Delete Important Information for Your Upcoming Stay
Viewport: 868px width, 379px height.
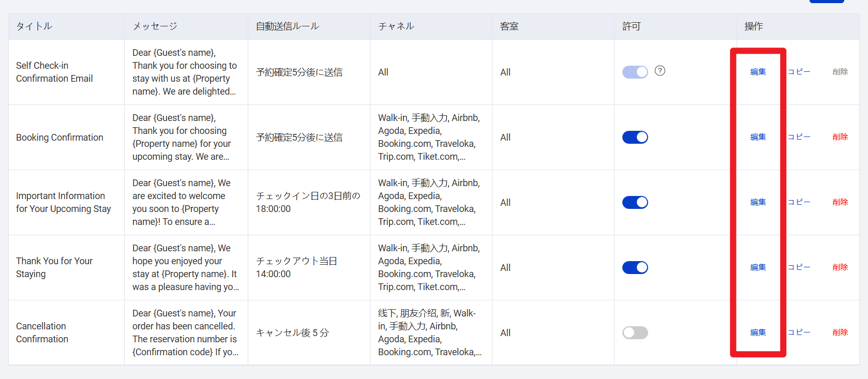click(x=840, y=202)
